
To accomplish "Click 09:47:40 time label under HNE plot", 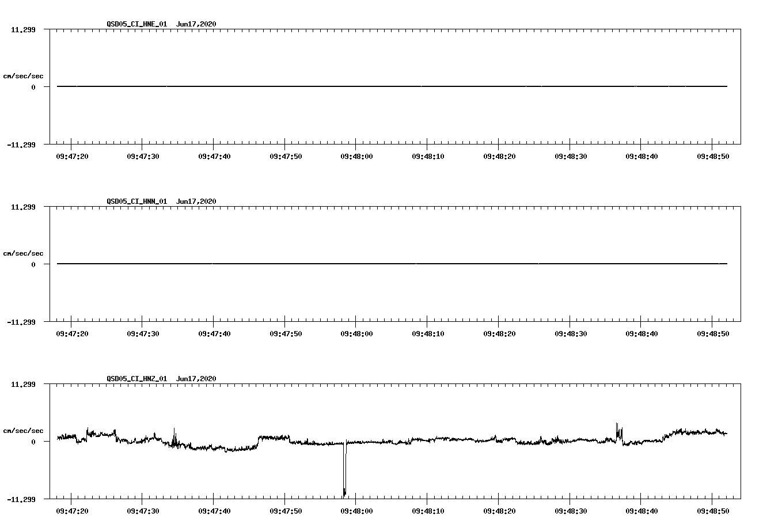I will pyautogui.click(x=214, y=157).
